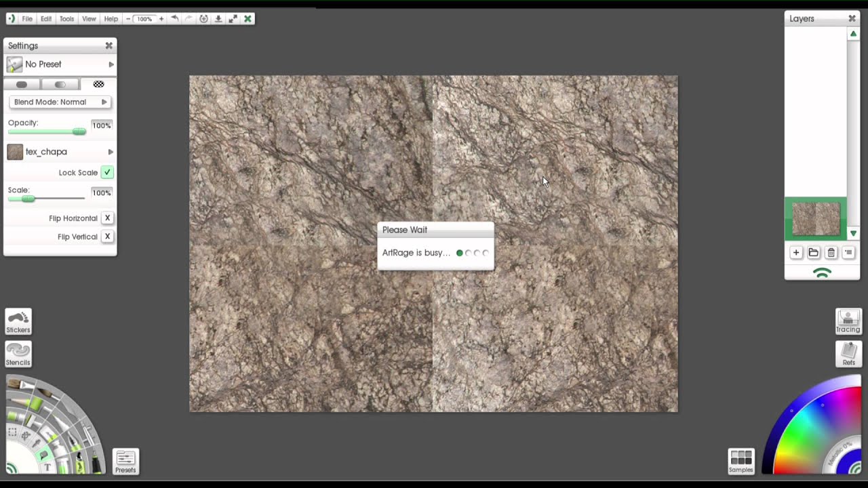868x488 pixels.
Task: Toggle the Lock Scale checkbox
Action: click(x=107, y=172)
